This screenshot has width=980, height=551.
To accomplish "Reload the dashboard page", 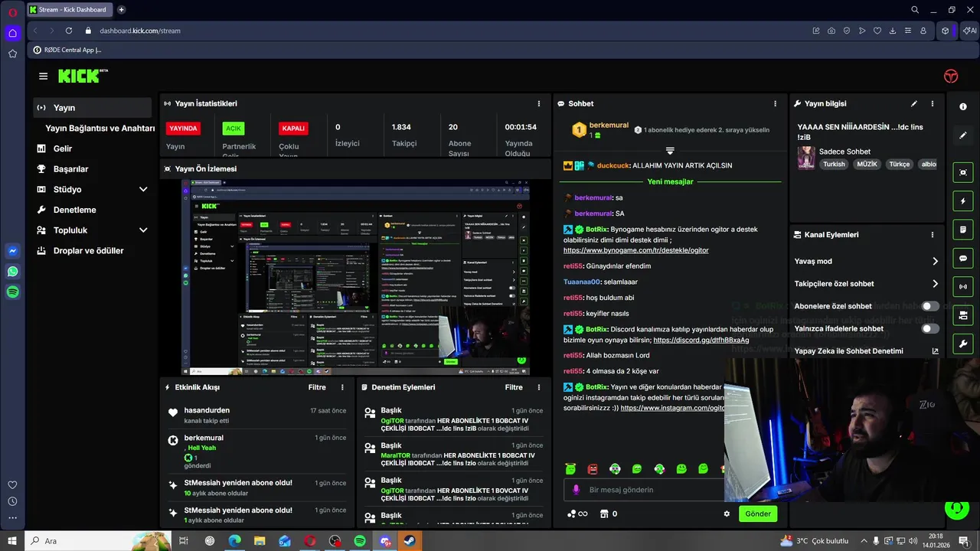I will (69, 31).
